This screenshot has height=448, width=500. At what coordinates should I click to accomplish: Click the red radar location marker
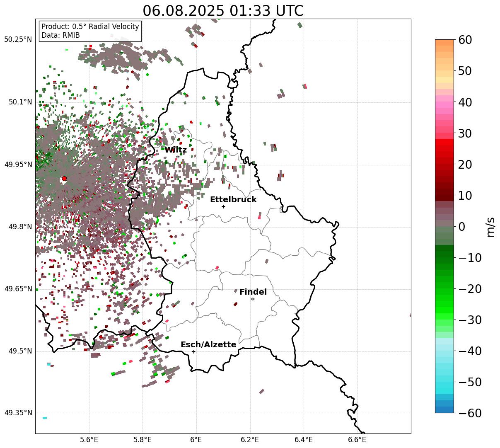click(x=64, y=179)
